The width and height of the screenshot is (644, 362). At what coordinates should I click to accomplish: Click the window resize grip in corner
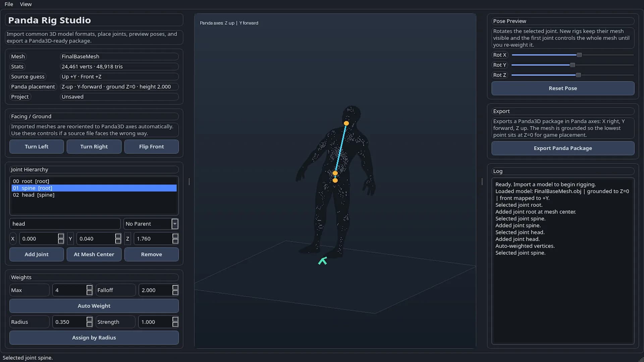641,359
